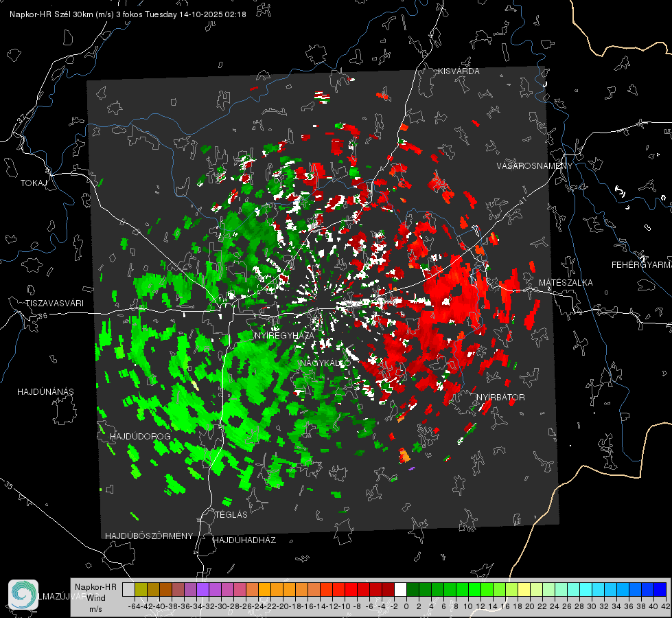The image size is (672, 618).
Task: Select the HAJDÚBÖSZÖRMÉNY city label
Action: [x=149, y=536]
